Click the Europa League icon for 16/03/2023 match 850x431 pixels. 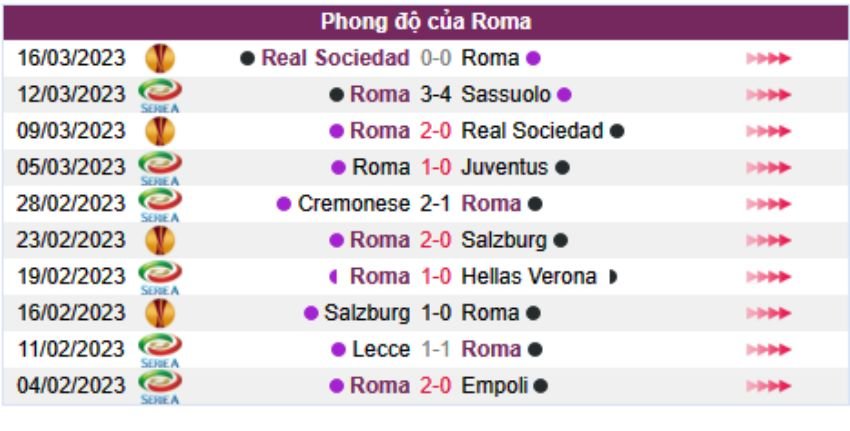click(159, 58)
